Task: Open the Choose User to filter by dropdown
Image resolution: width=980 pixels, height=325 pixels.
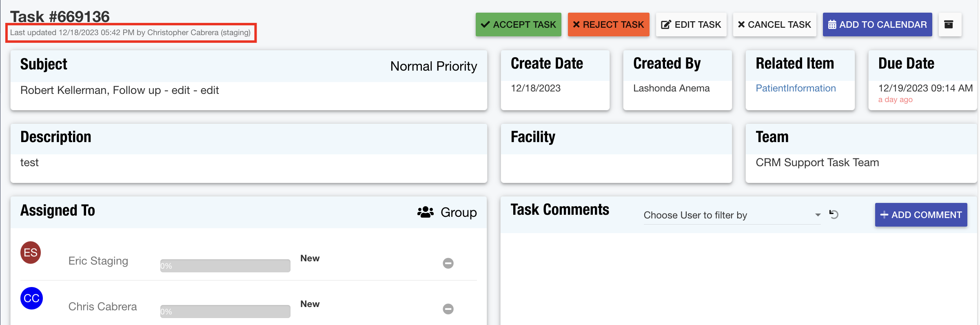Action: pos(726,215)
